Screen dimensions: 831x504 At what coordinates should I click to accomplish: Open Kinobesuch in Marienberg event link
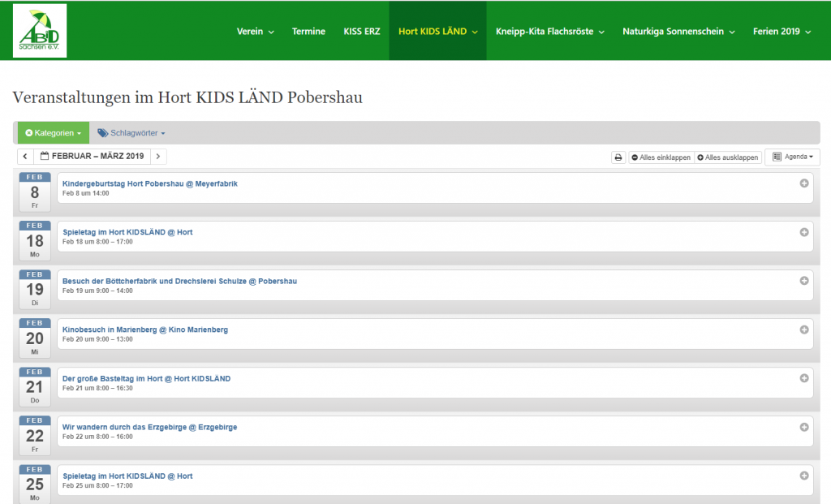point(145,330)
